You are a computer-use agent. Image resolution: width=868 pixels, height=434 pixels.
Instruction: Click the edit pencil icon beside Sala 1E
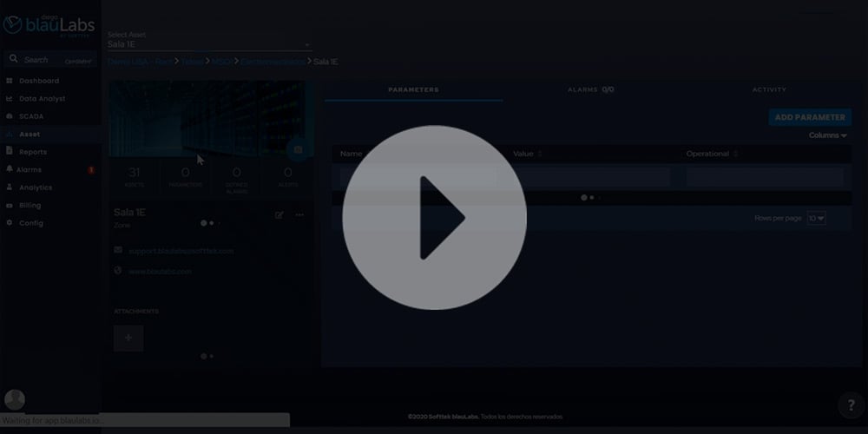[279, 215]
